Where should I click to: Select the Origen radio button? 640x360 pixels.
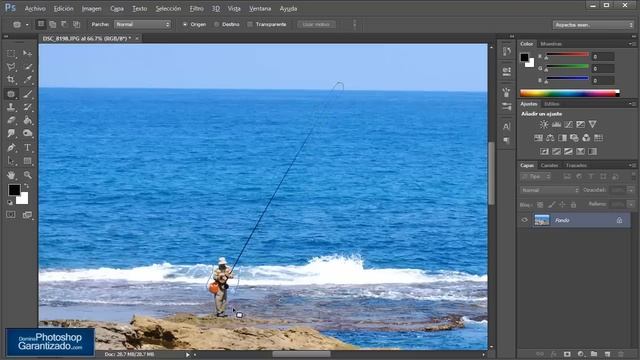point(185,24)
